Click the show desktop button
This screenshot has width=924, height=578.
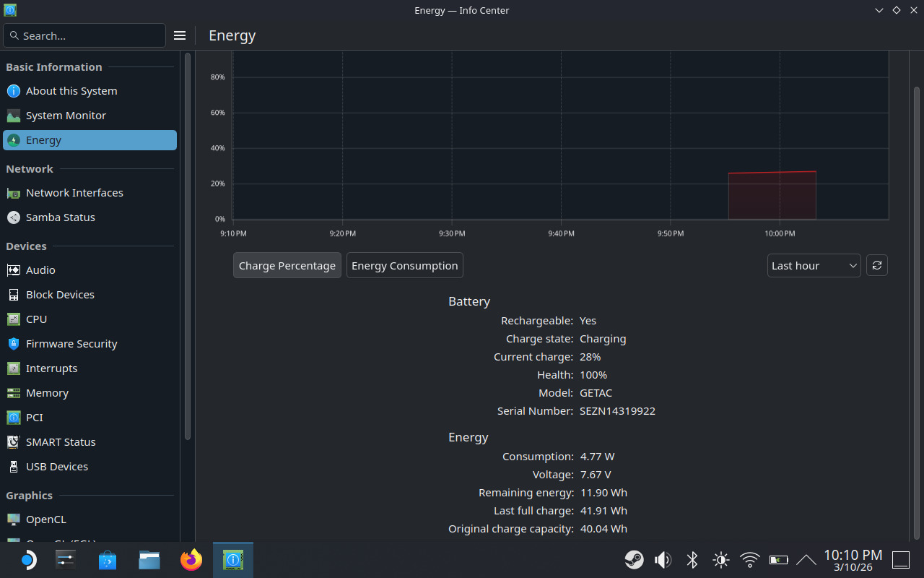[901, 560]
